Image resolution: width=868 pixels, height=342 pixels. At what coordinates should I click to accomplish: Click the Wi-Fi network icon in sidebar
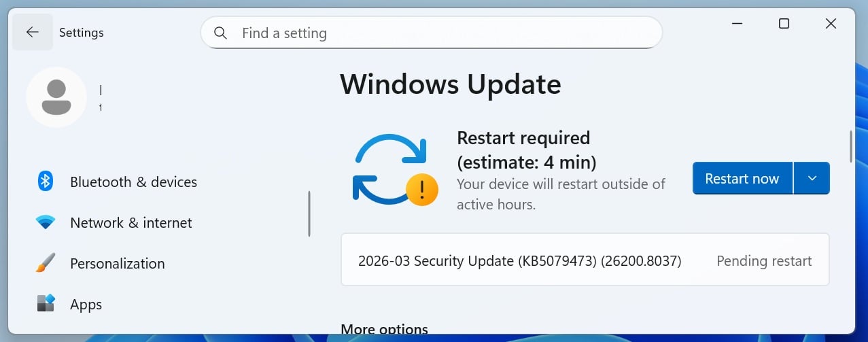pos(45,222)
